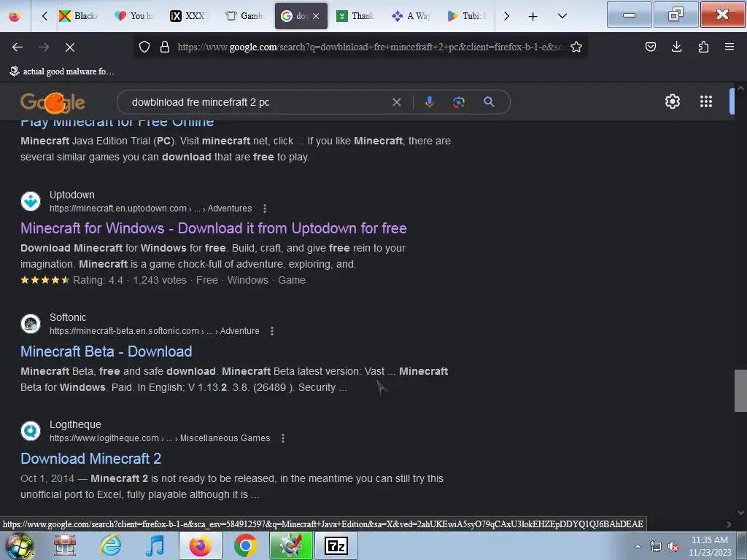Switch to the A Way tab
This screenshot has width=747, height=560.
[x=411, y=16]
